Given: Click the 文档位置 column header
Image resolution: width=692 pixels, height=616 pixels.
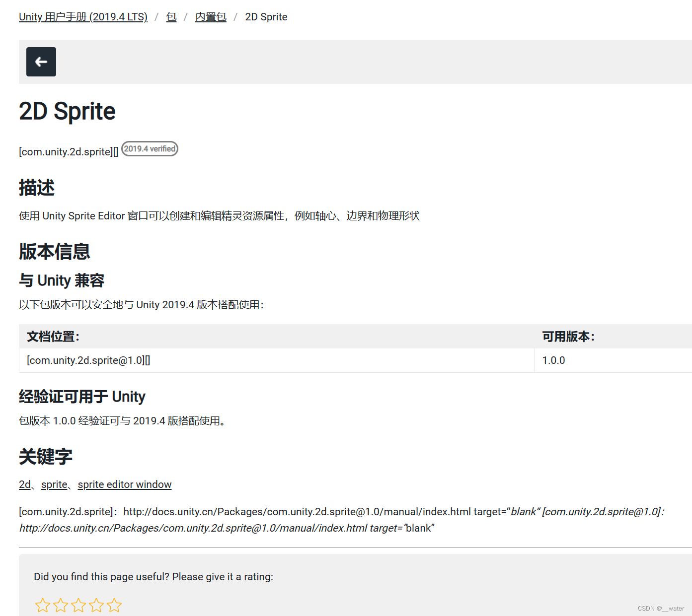Looking at the screenshot, I should (277, 337).
